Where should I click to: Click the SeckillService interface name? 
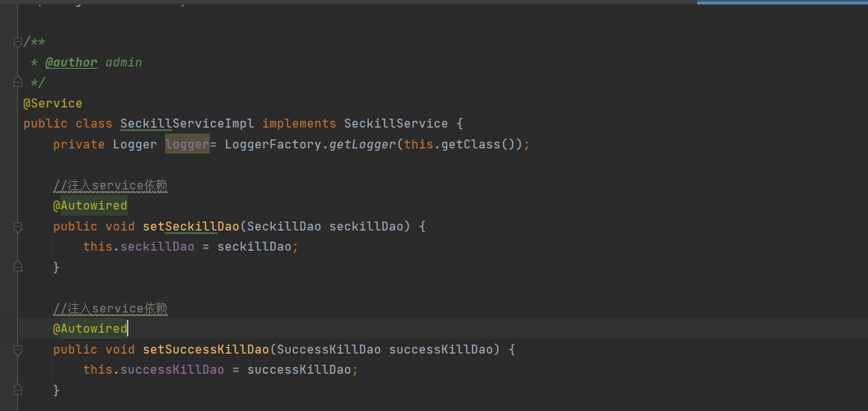point(396,123)
